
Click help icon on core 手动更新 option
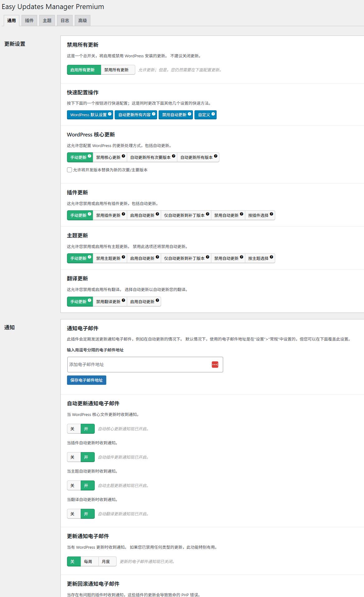click(x=89, y=156)
